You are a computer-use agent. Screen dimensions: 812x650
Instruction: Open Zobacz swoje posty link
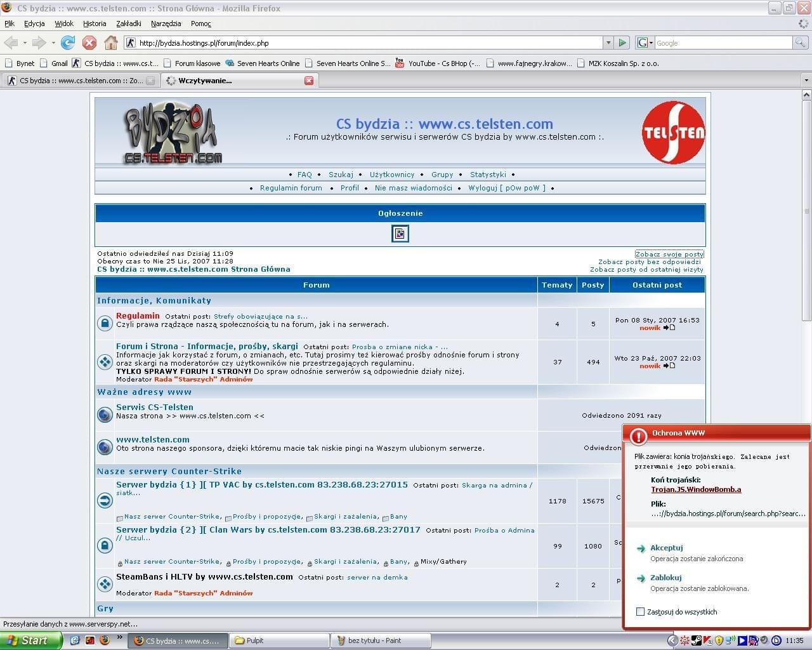pos(669,254)
